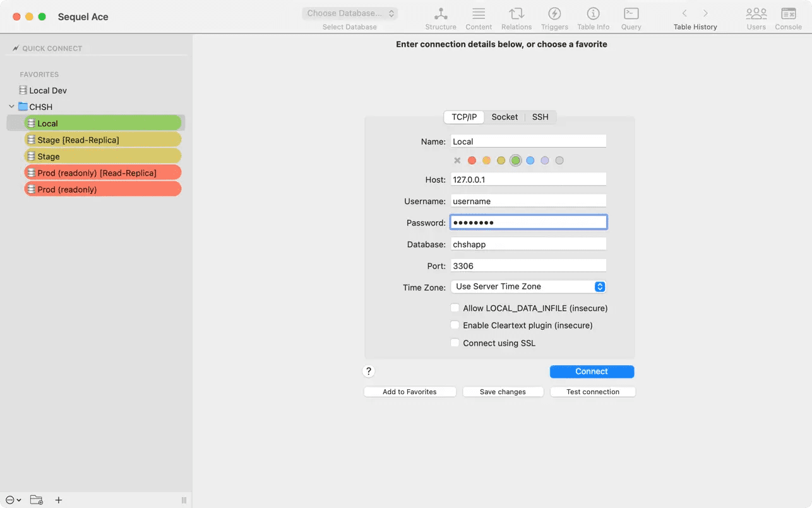Open the Table Info icon

tap(593, 14)
